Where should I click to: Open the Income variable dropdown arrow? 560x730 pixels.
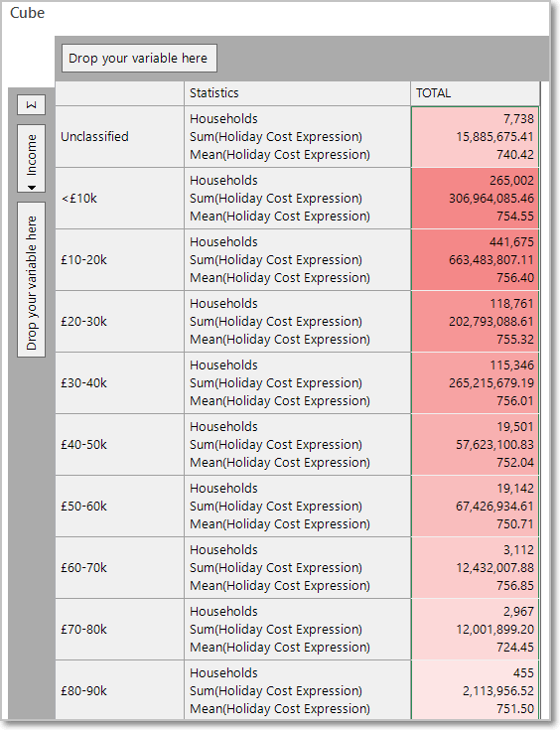[31, 188]
